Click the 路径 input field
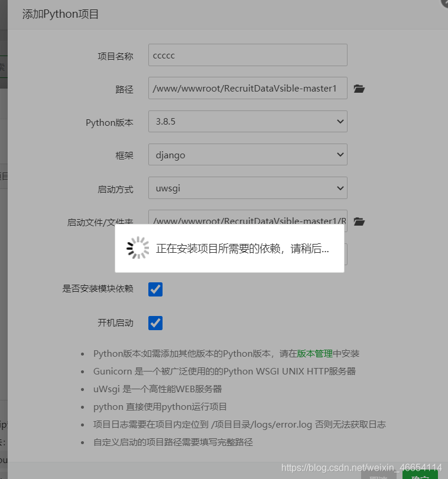The image size is (448, 479). (x=248, y=88)
